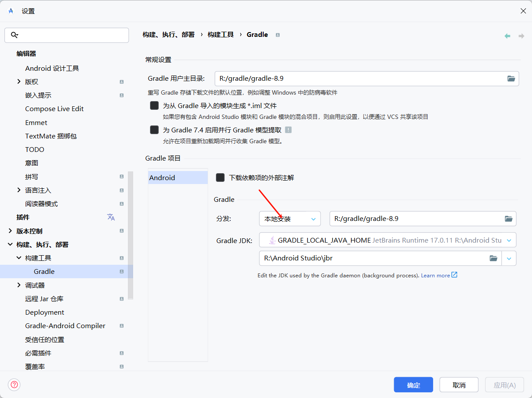Browse folder for Gradle 用户主目录 path

(511, 79)
